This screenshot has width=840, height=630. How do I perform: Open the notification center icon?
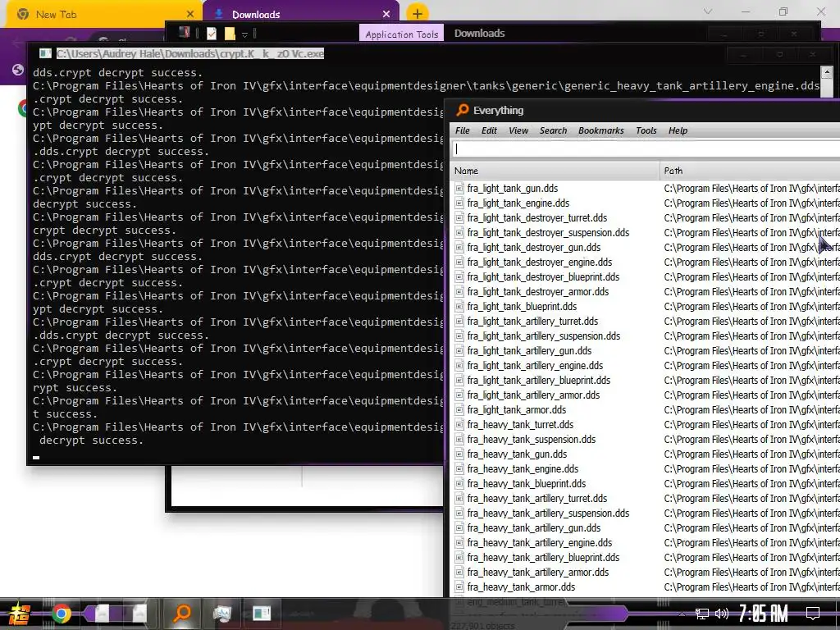(813, 614)
